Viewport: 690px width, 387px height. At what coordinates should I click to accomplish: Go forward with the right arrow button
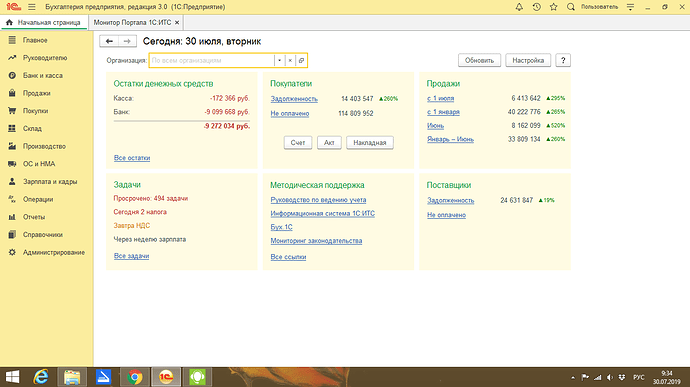tap(127, 41)
